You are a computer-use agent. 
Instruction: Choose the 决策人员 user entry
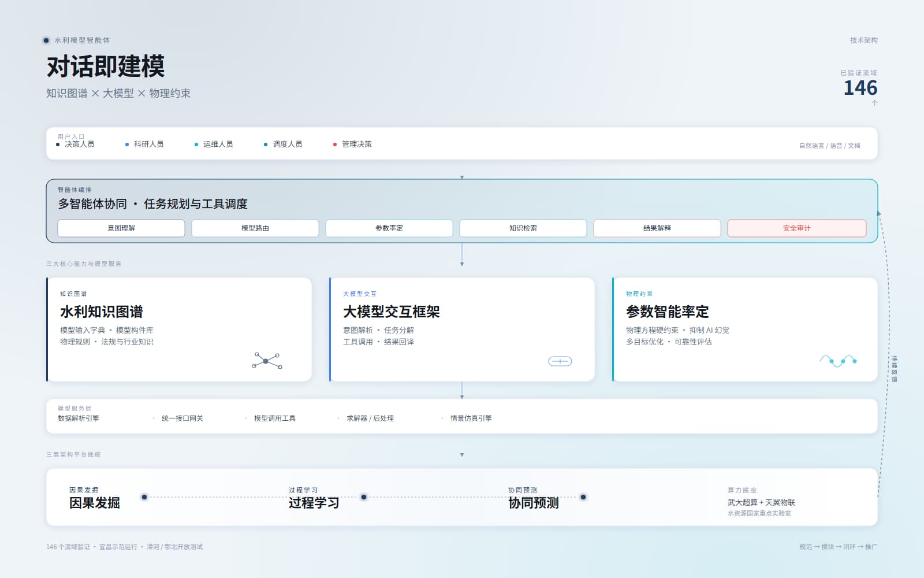click(76, 144)
